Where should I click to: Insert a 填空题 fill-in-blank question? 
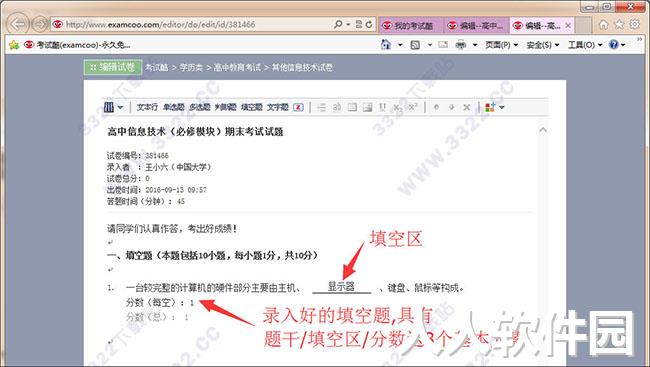pyautogui.click(x=252, y=107)
